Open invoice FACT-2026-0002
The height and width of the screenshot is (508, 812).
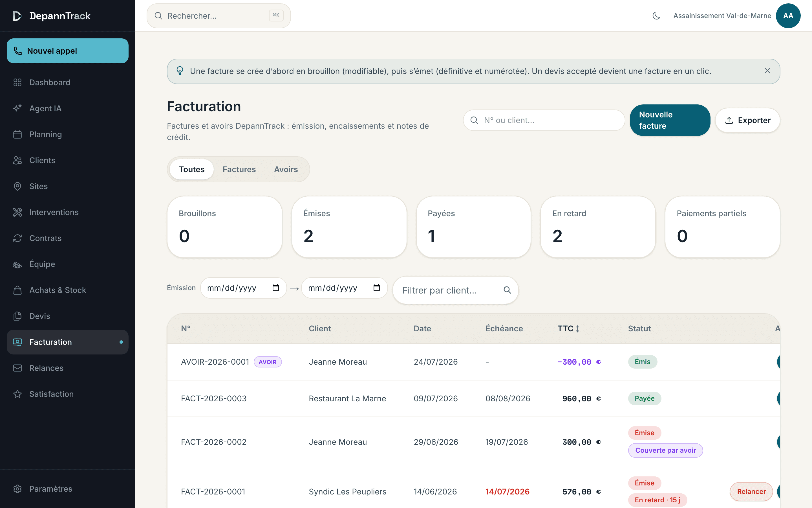214,442
